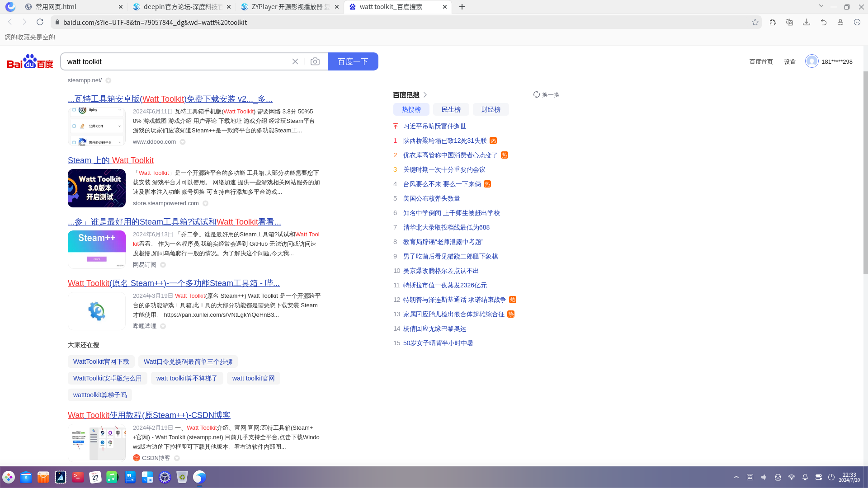Click the Baidu logo
This screenshot has width=868, height=488.
pyautogui.click(x=30, y=61)
